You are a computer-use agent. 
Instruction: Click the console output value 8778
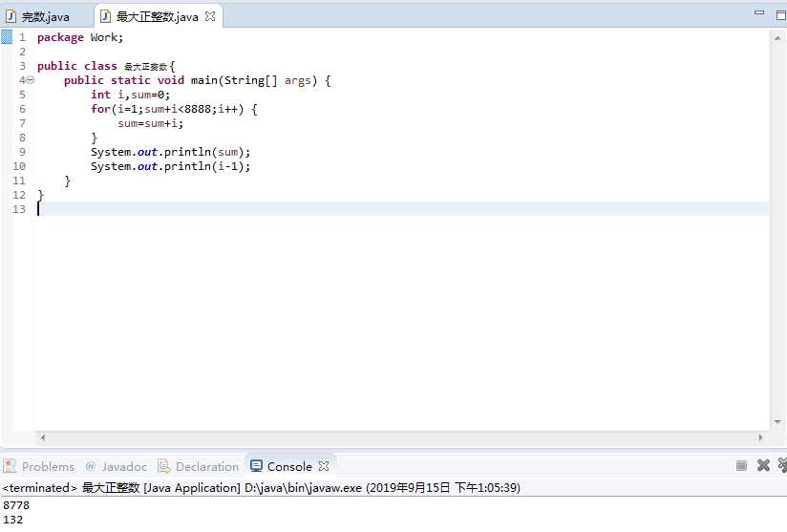(x=16, y=505)
